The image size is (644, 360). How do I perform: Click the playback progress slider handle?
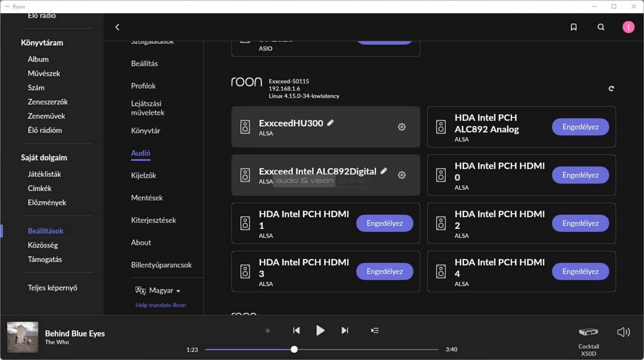tap(294, 349)
